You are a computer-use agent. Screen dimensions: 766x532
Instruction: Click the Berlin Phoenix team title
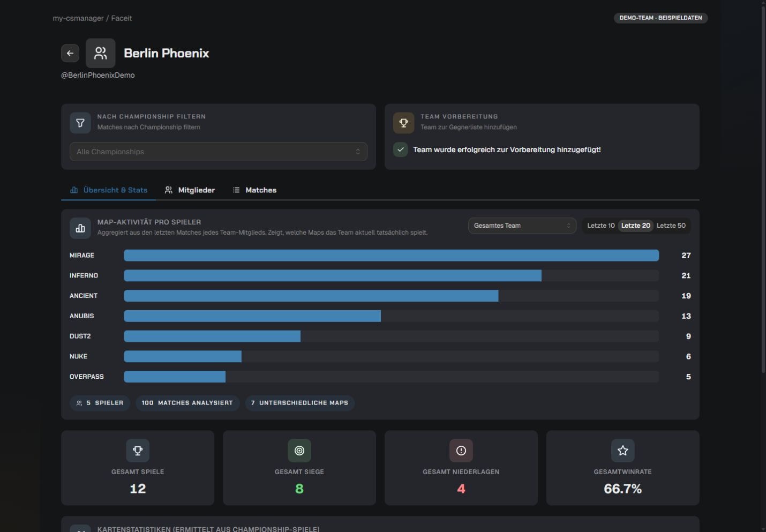(167, 53)
